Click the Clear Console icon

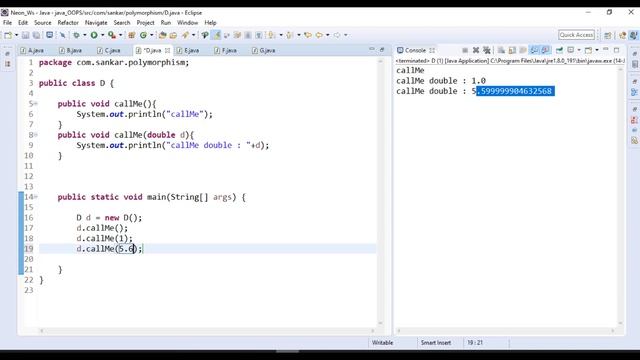[501, 50]
